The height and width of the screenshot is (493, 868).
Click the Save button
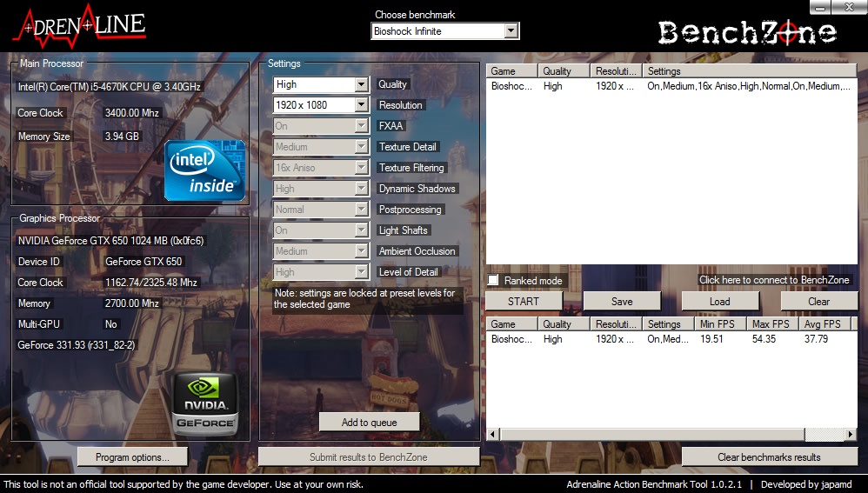point(622,302)
